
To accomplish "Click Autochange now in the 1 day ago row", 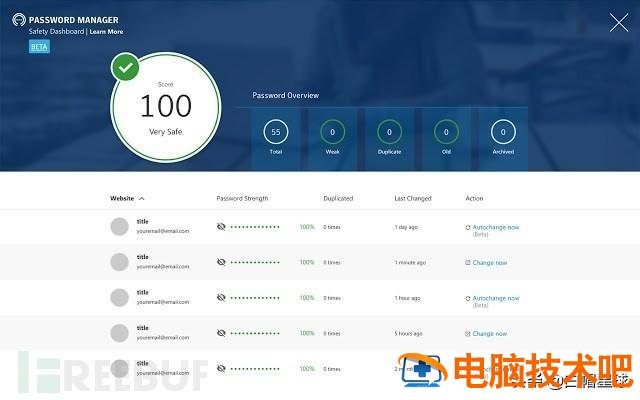I will (496, 227).
